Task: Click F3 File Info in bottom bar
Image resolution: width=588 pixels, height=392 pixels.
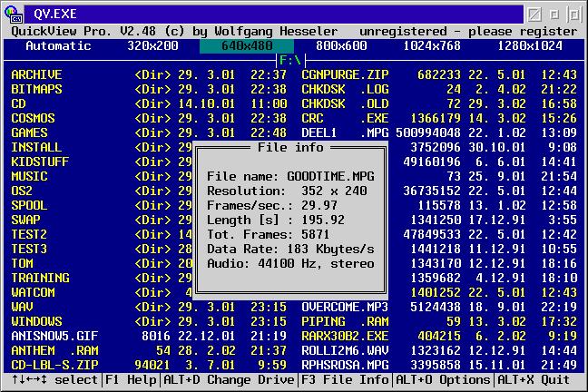Action: 345,379
